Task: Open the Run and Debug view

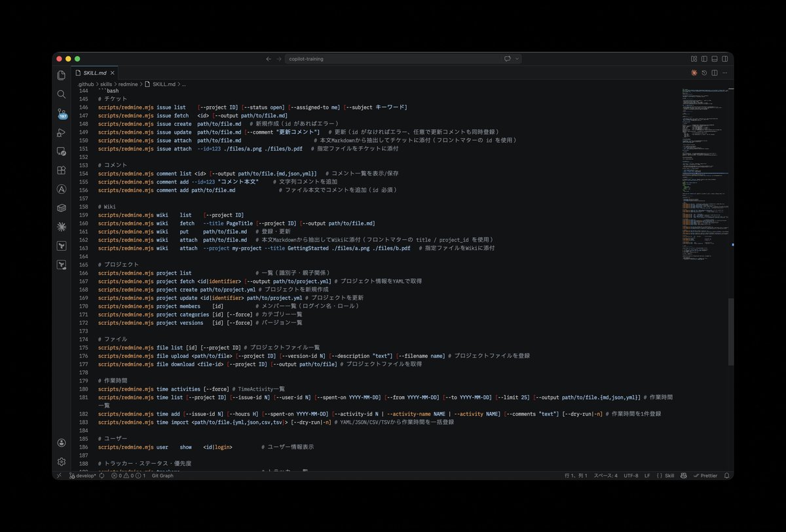Action: point(62,132)
